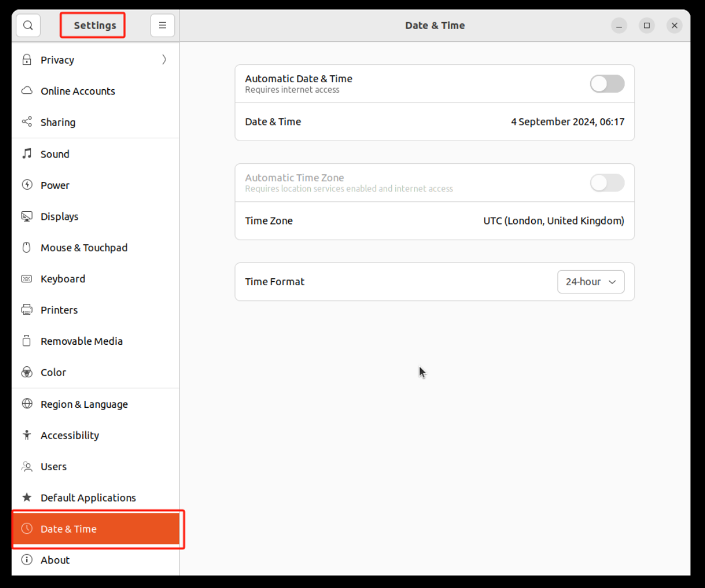The image size is (705, 588).
Task: Click the search magnifier icon in header
Action: 28,26
